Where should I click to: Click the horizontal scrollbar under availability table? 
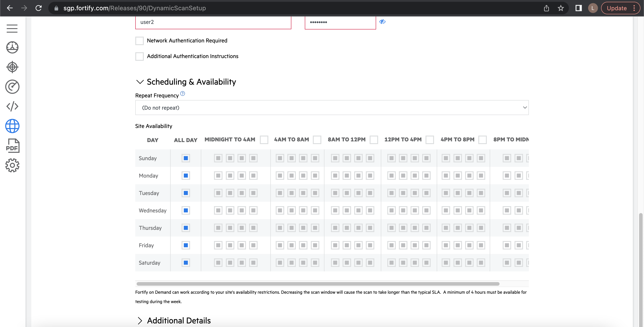(x=318, y=284)
